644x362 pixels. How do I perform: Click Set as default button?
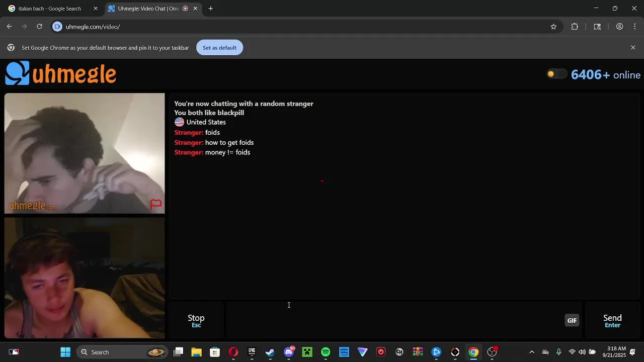click(219, 48)
